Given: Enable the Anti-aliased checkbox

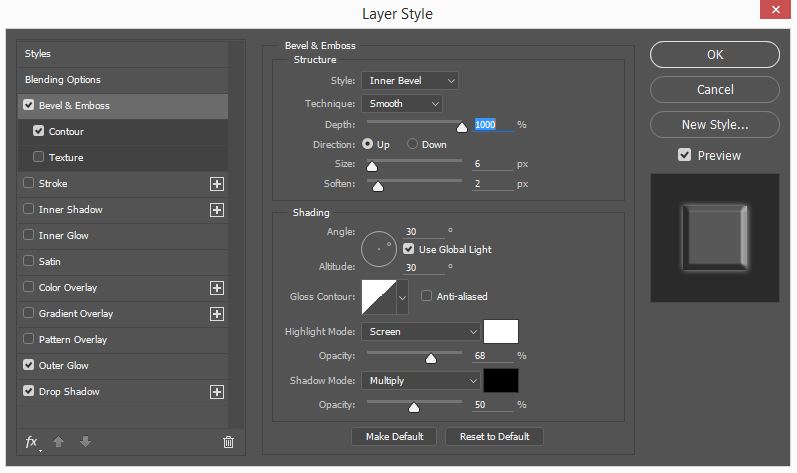Looking at the screenshot, I should click(x=426, y=296).
